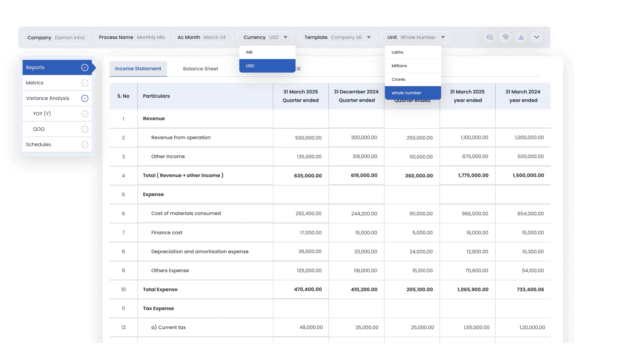Switch to the Balance Sheet tab
The image size is (641, 364).
coord(200,69)
